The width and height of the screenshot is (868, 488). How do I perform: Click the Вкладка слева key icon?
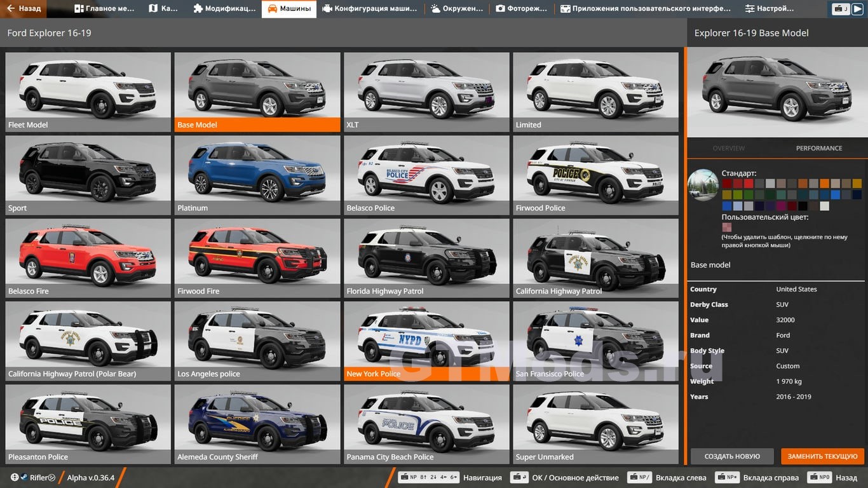pyautogui.click(x=639, y=477)
